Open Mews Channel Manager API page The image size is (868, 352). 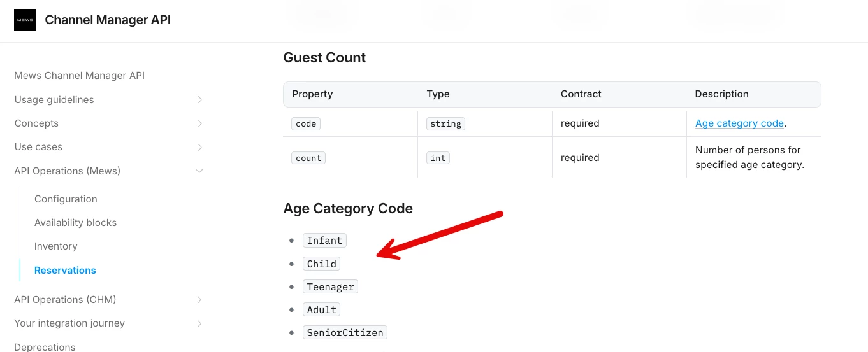[80, 76]
